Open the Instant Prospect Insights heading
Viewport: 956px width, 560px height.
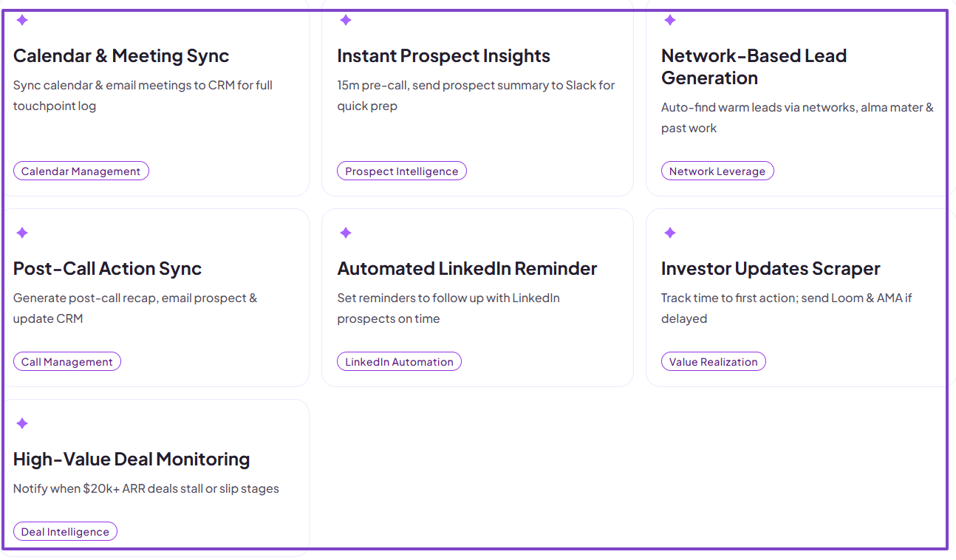click(443, 56)
